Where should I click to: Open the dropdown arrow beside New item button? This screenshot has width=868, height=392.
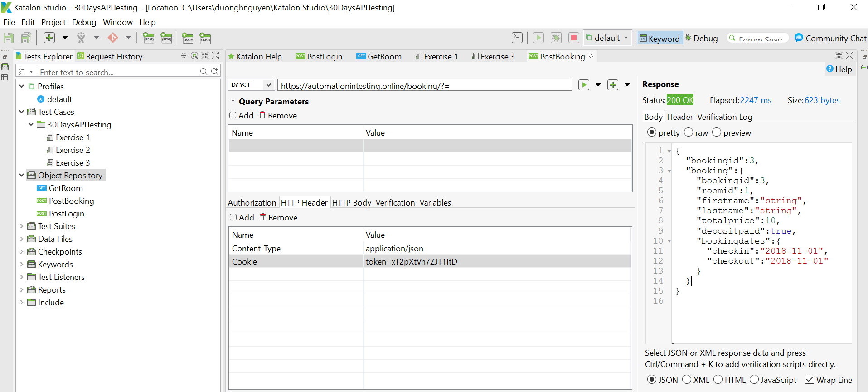click(x=65, y=38)
